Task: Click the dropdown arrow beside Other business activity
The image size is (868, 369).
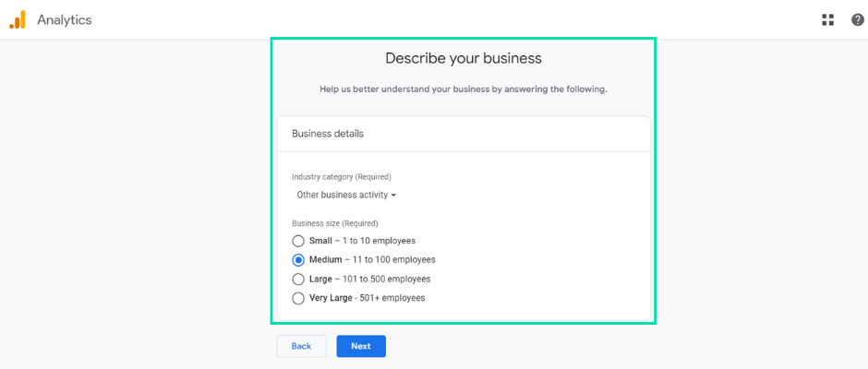Action: [393, 196]
